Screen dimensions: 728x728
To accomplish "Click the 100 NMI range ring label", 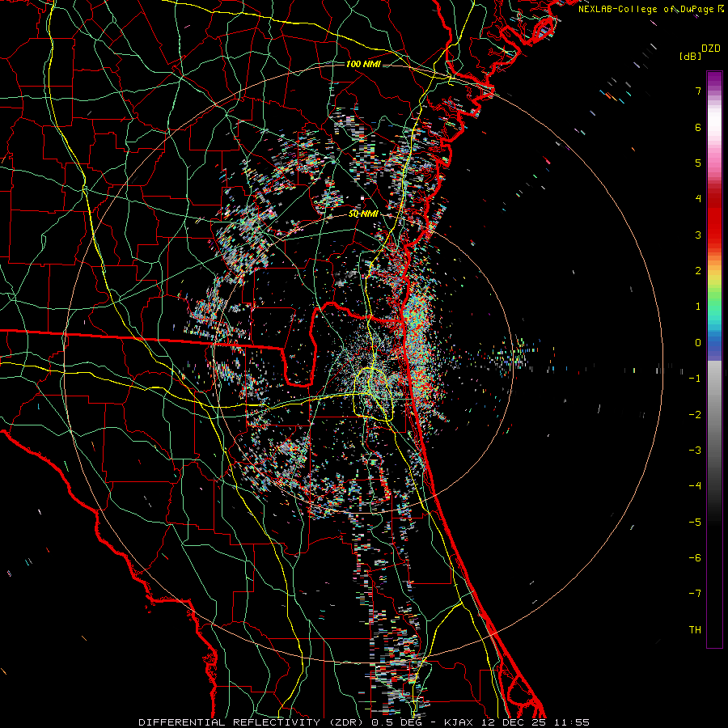I will [363, 64].
